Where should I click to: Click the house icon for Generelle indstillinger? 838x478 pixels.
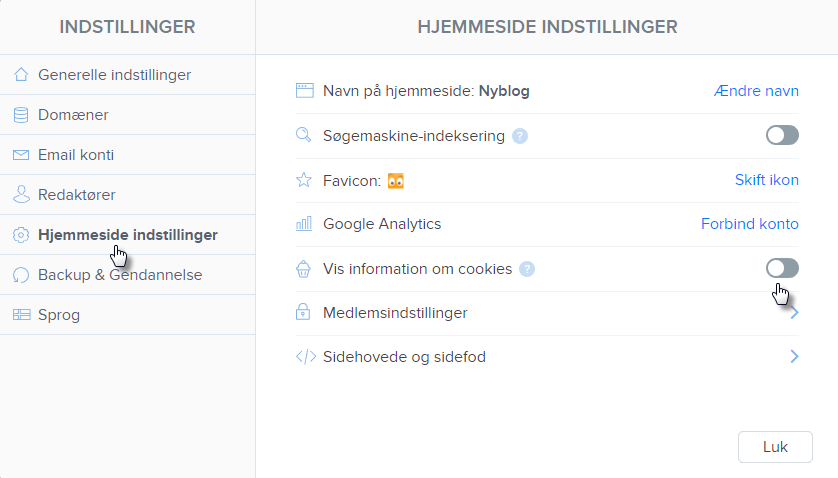pos(21,75)
